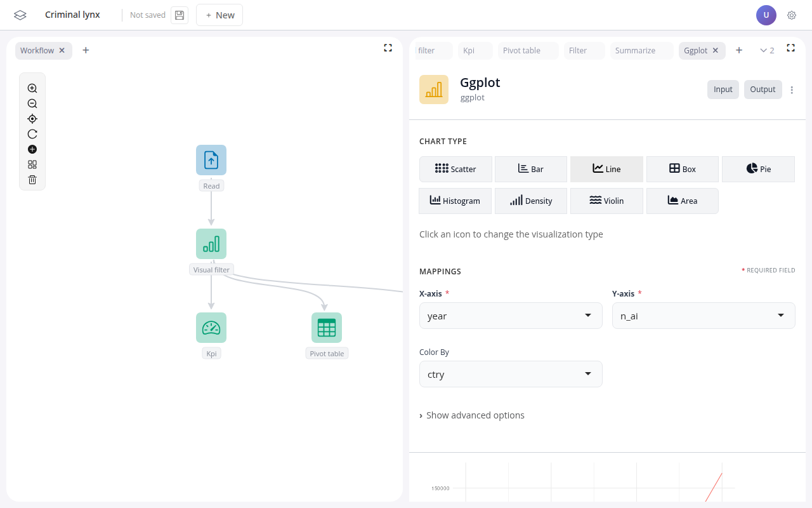Open the Pivot table node in the workflow
Image resolution: width=812 pixels, height=508 pixels.
[327, 328]
